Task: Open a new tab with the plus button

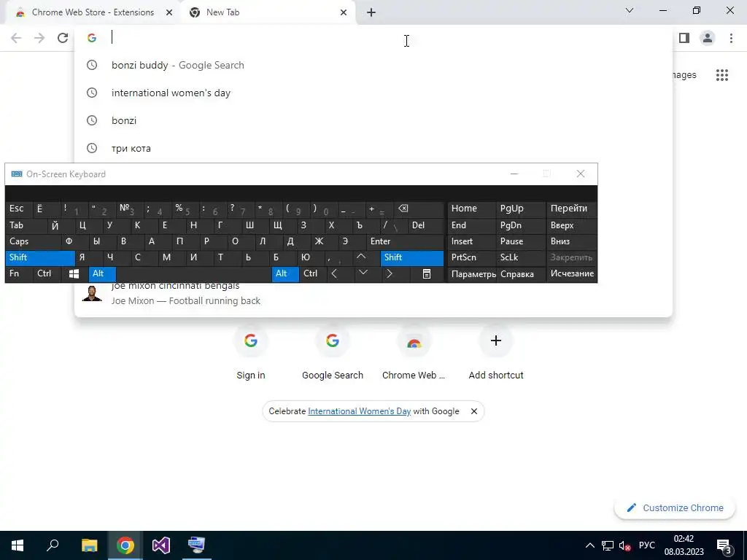Action: (371, 12)
